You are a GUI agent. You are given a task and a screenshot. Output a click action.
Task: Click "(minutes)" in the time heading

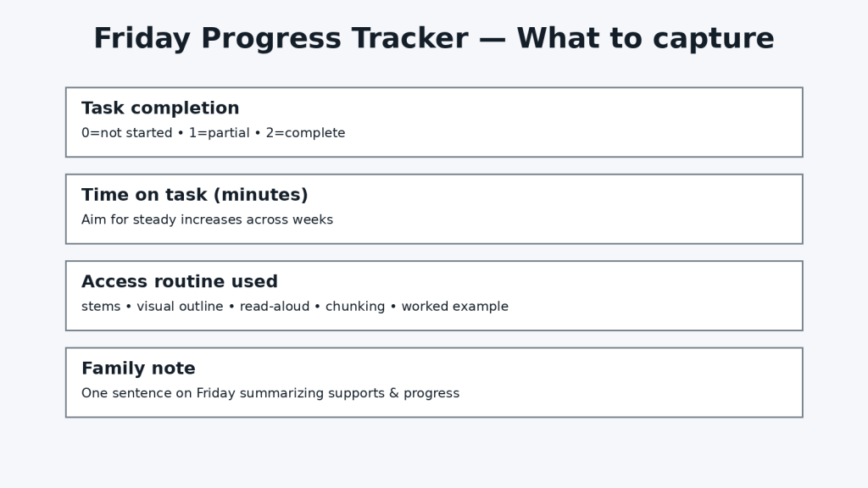click(261, 195)
